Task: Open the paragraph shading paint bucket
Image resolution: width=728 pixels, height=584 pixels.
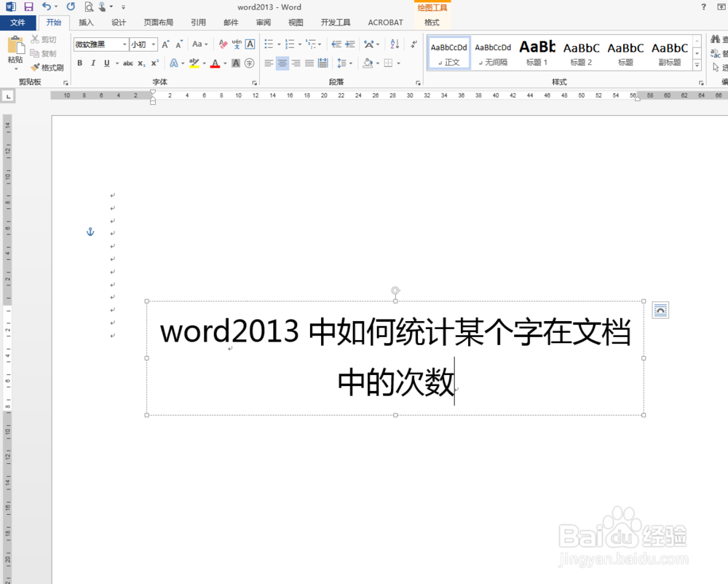Action: click(368, 63)
